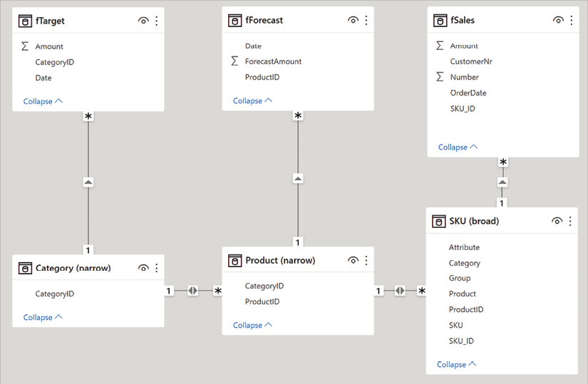The width and height of the screenshot is (588, 384).
Task: Select CustomerNr field in fSales
Action: (x=471, y=61)
